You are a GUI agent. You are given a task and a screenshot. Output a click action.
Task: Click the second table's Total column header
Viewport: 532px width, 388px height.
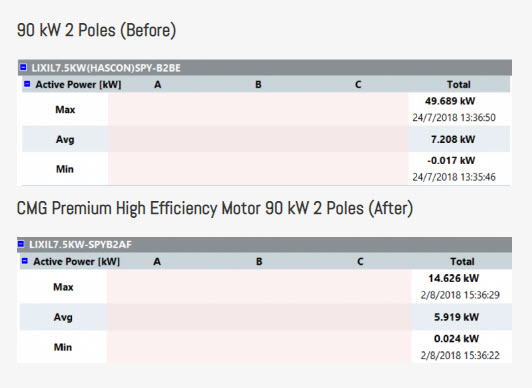coord(462,261)
